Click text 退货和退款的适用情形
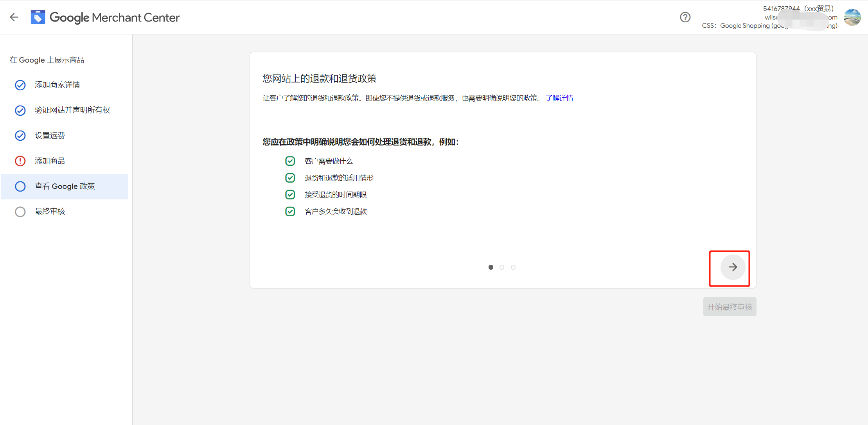The width and height of the screenshot is (868, 425). click(339, 178)
